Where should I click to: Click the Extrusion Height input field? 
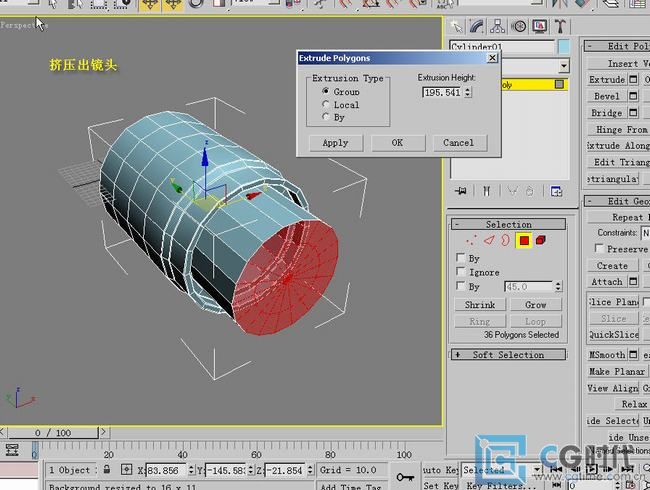[x=442, y=92]
